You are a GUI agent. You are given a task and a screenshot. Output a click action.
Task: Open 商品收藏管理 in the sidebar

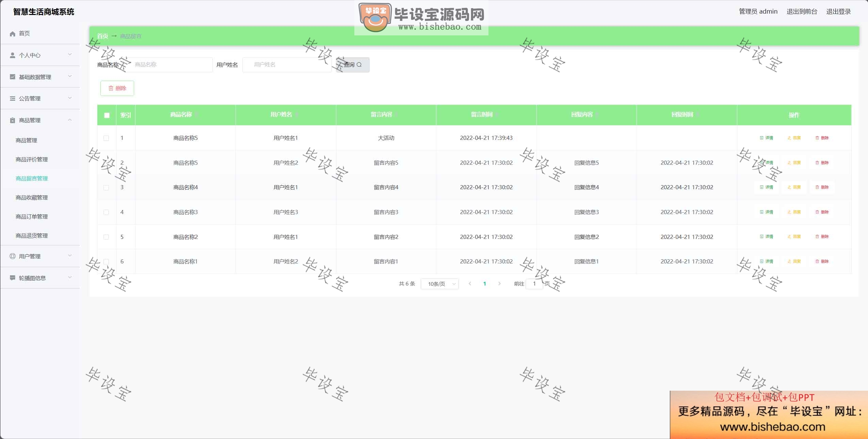pos(40,197)
